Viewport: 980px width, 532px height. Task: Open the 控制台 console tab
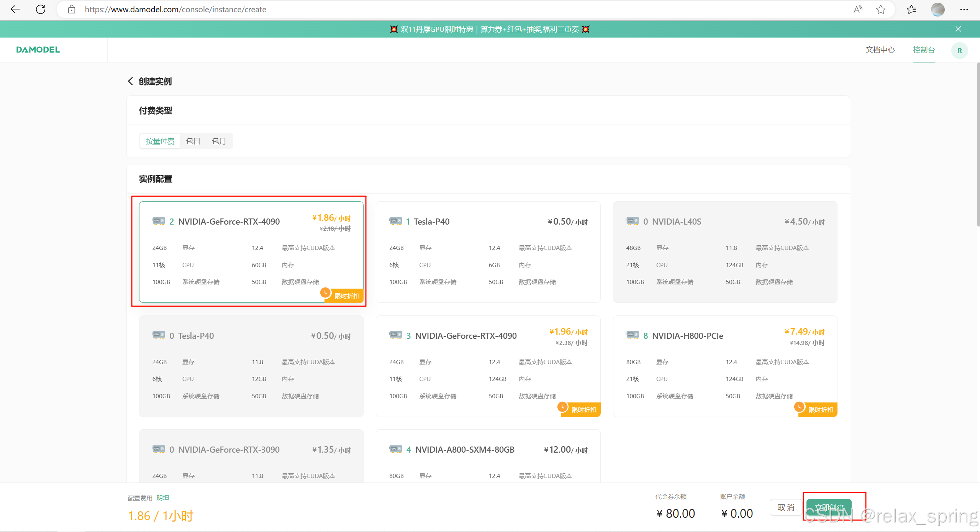pyautogui.click(x=924, y=50)
